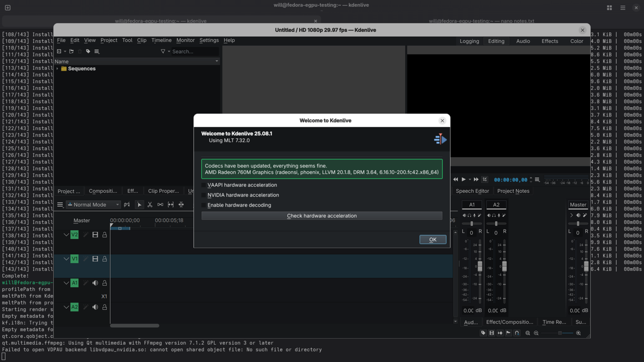Click the add folder icon in project bin

(72, 51)
